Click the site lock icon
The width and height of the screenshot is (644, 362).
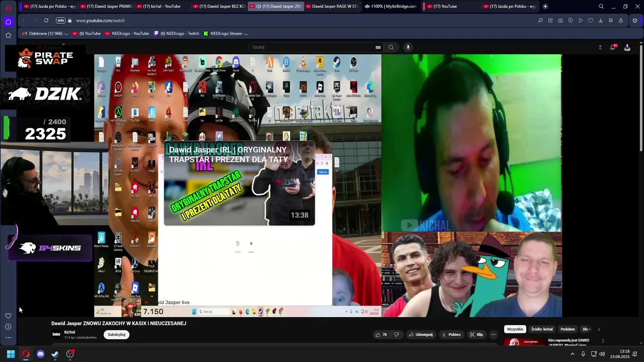(x=70, y=21)
